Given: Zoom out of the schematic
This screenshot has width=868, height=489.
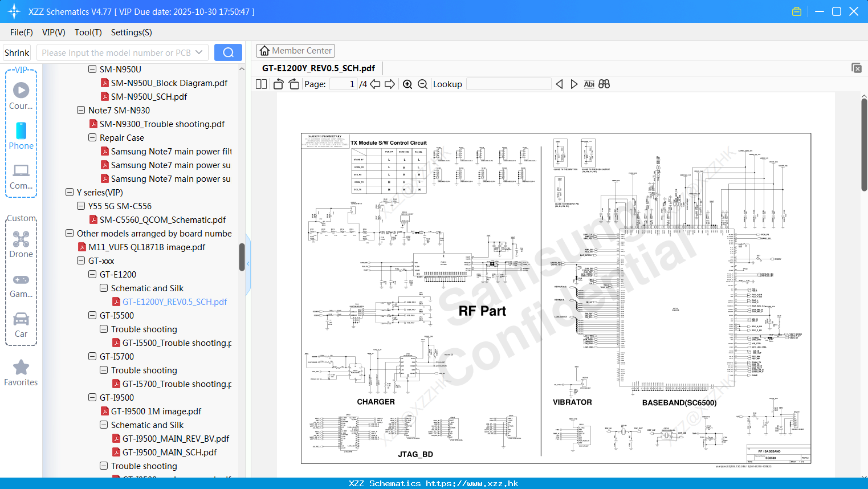Looking at the screenshot, I should [422, 84].
